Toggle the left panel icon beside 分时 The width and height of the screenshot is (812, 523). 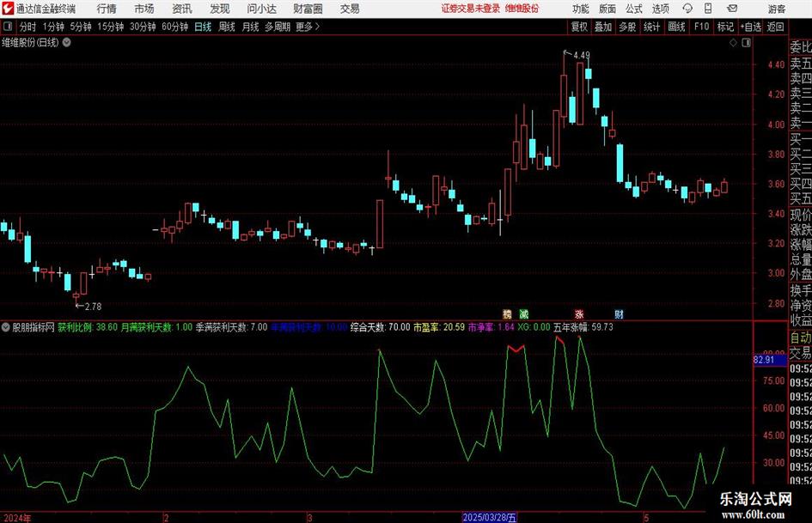pyautogui.click(x=8, y=27)
